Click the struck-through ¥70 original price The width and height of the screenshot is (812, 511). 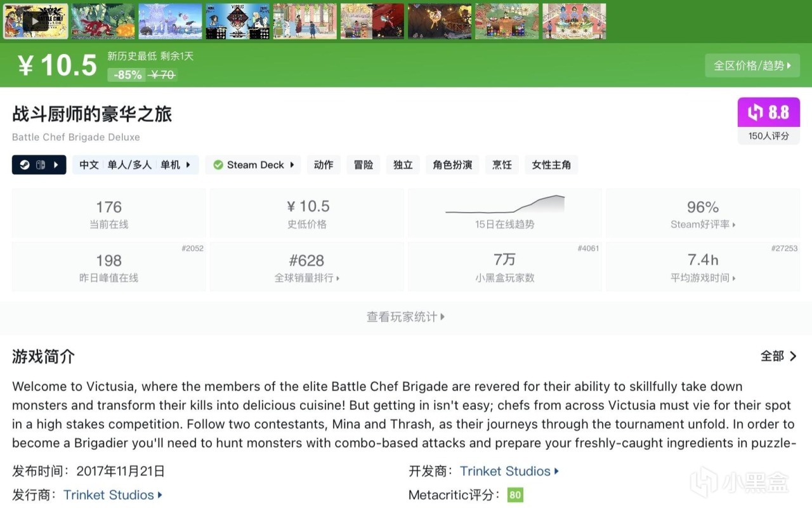[x=163, y=75]
